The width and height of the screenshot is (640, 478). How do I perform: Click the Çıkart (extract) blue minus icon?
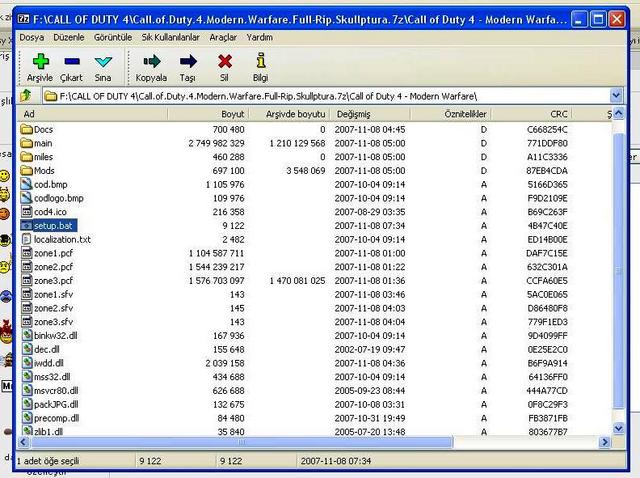(x=72, y=61)
